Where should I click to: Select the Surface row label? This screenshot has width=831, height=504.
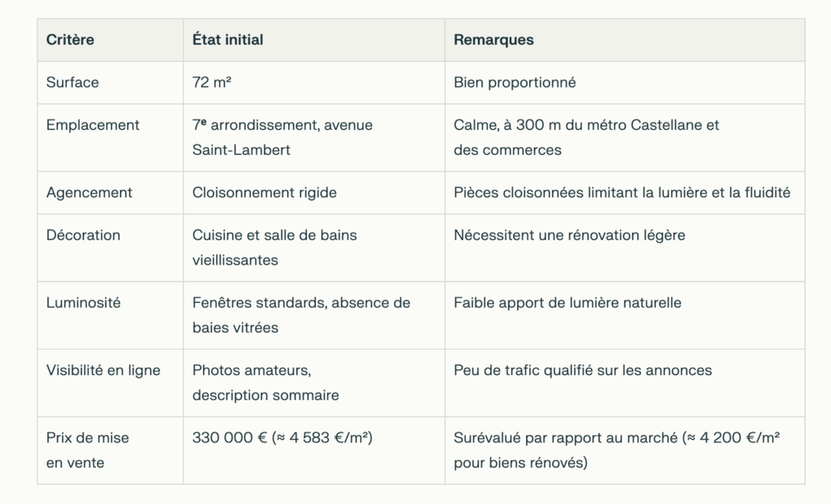(72, 82)
